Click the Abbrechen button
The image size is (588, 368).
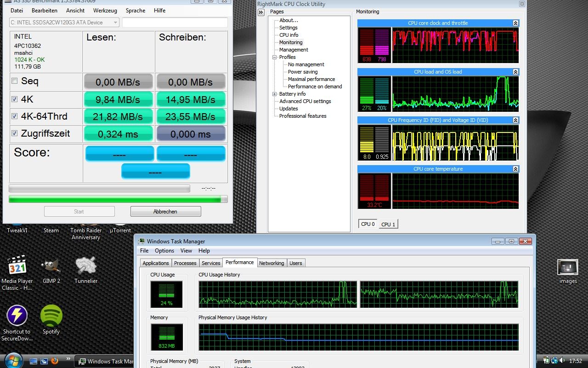pos(165,212)
